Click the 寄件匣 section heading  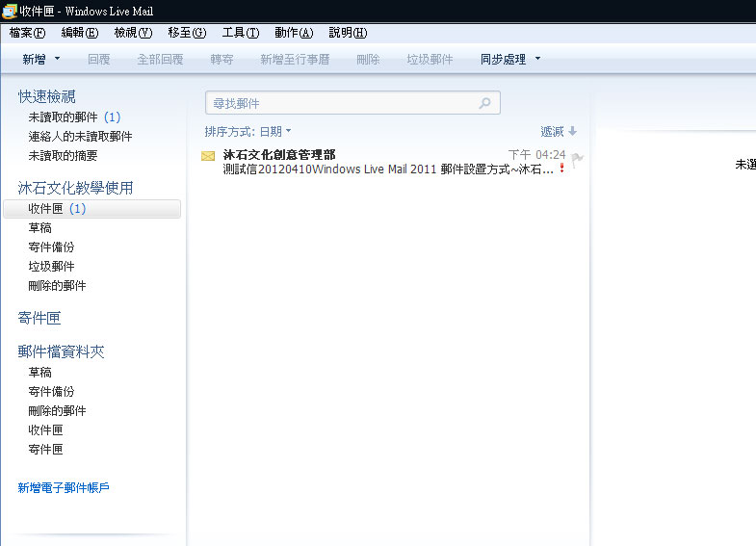pos(39,318)
